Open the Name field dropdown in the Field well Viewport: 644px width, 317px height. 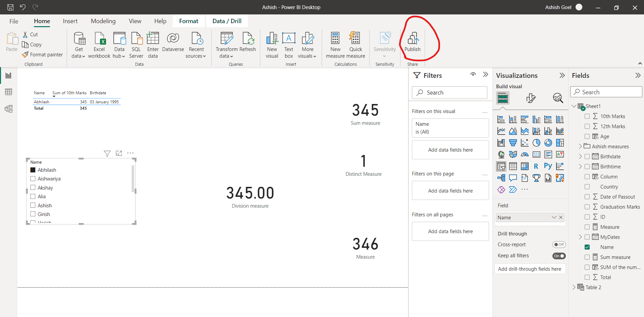[554, 217]
